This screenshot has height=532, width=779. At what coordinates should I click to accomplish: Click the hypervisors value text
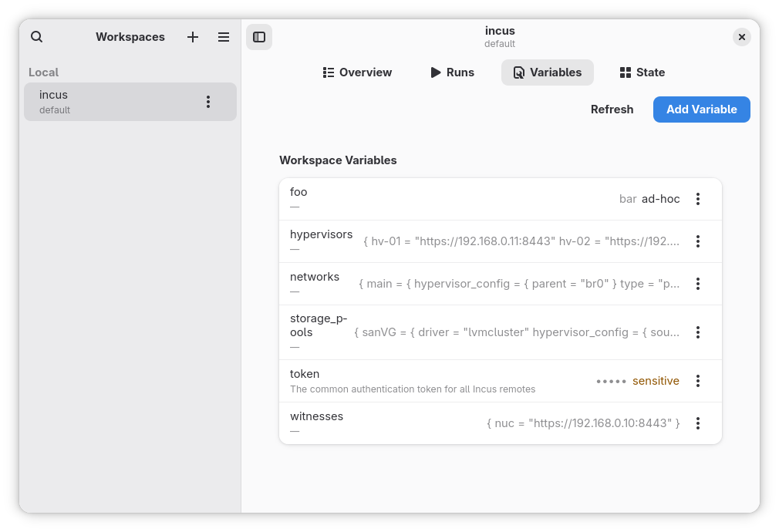pyautogui.click(x=521, y=241)
